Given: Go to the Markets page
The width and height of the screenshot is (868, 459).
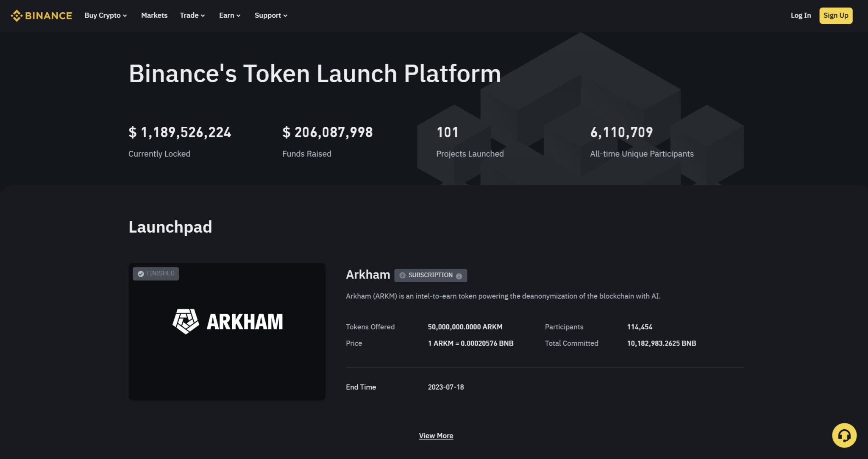Looking at the screenshot, I should pyautogui.click(x=154, y=15).
